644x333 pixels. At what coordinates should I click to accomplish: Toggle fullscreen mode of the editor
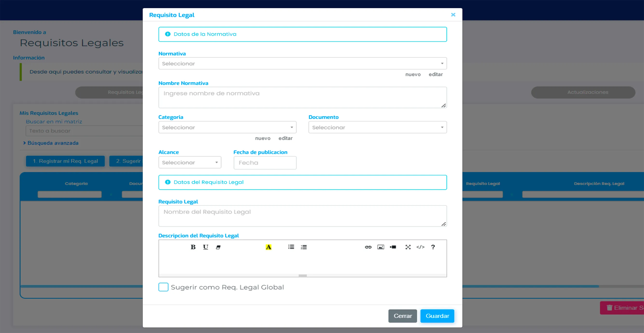click(408, 247)
